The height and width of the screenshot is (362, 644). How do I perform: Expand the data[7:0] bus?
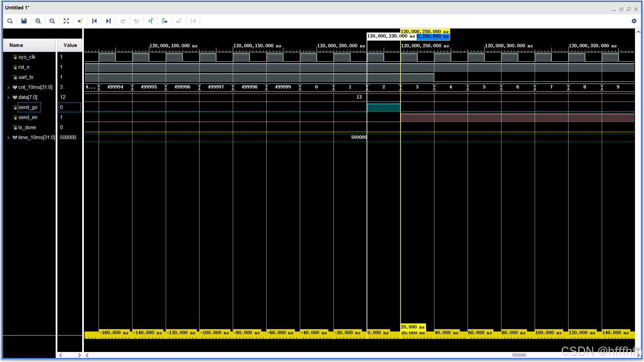coord(8,97)
